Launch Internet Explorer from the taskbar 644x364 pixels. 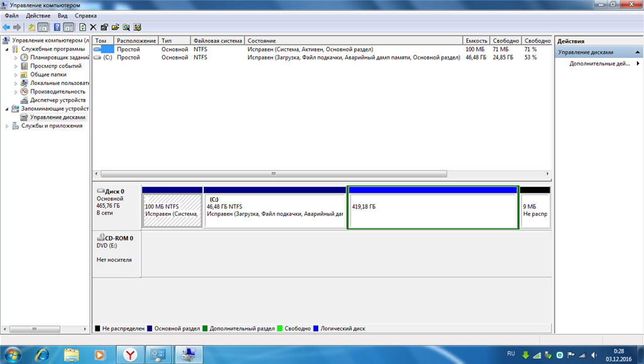coord(42,355)
